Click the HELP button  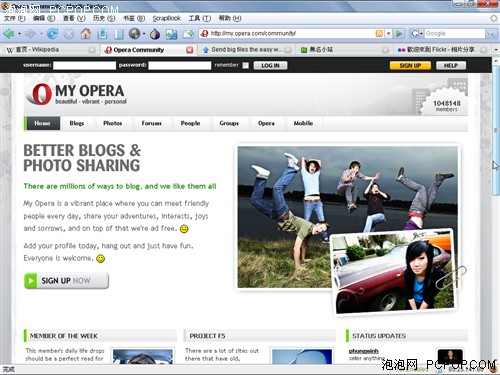pyautogui.click(x=451, y=65)
